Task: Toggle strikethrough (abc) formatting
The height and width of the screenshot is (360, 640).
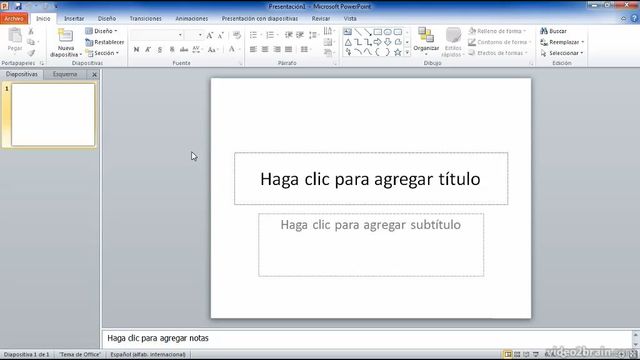Action: [184, 49]
